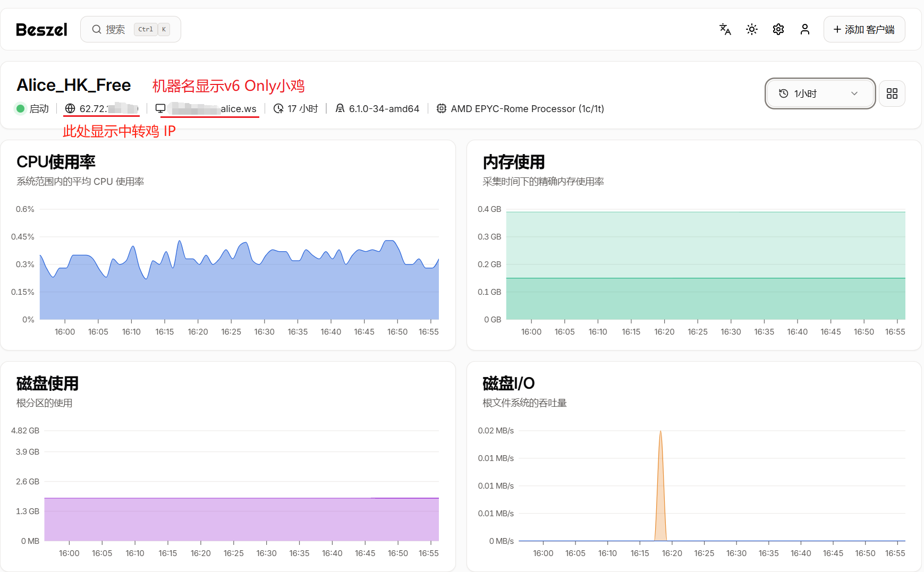Open the Beszel home logo
This screenshot has height=572, width=924.
tap(41, 30)
